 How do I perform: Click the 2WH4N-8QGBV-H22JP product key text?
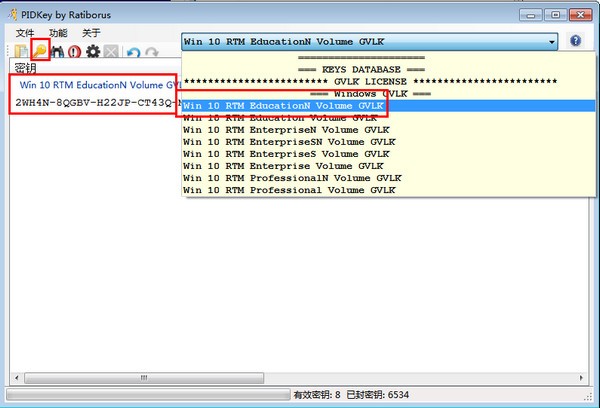(98, 103)
